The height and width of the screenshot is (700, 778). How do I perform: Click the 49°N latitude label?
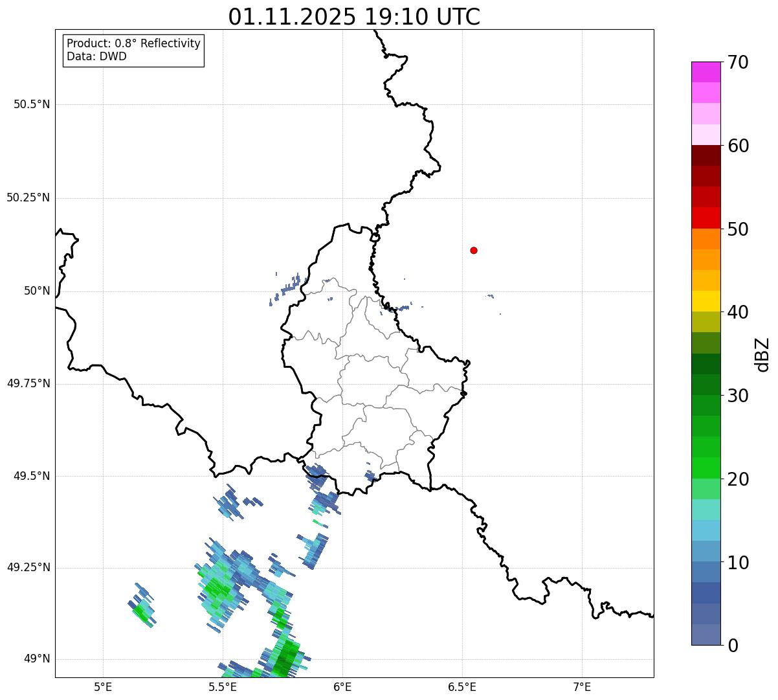(37, 659)
